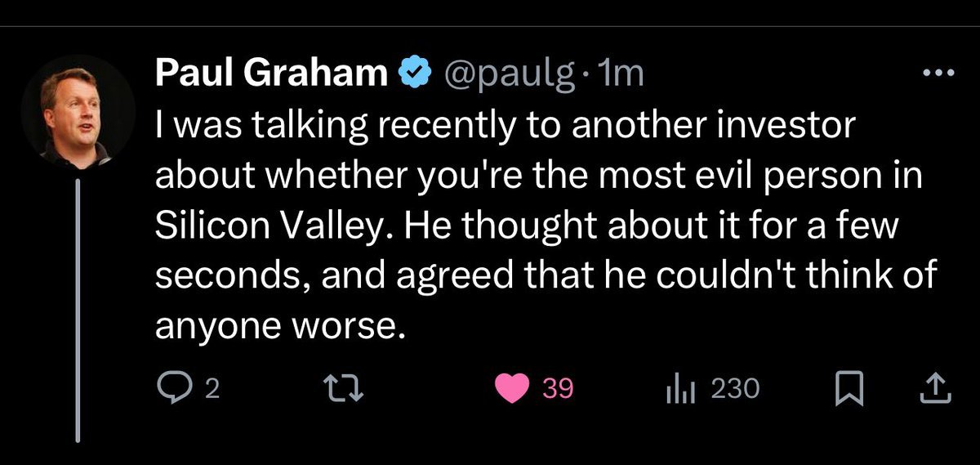Click the "anyone worse." closing text

(279, 326)
